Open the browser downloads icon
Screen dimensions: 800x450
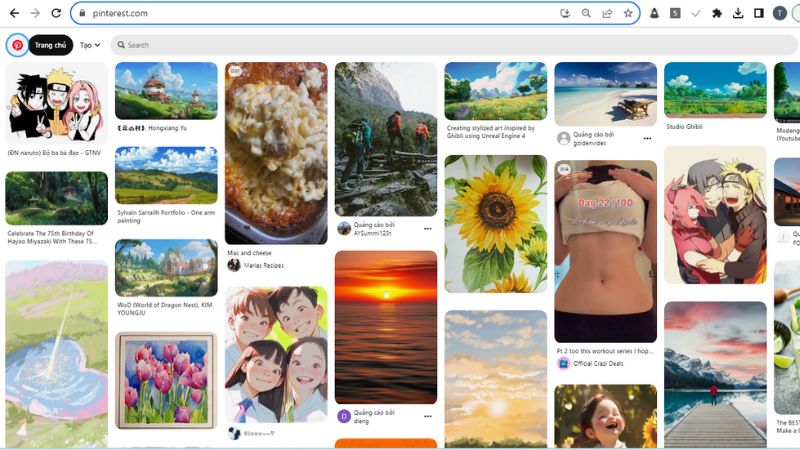(738, 13)
